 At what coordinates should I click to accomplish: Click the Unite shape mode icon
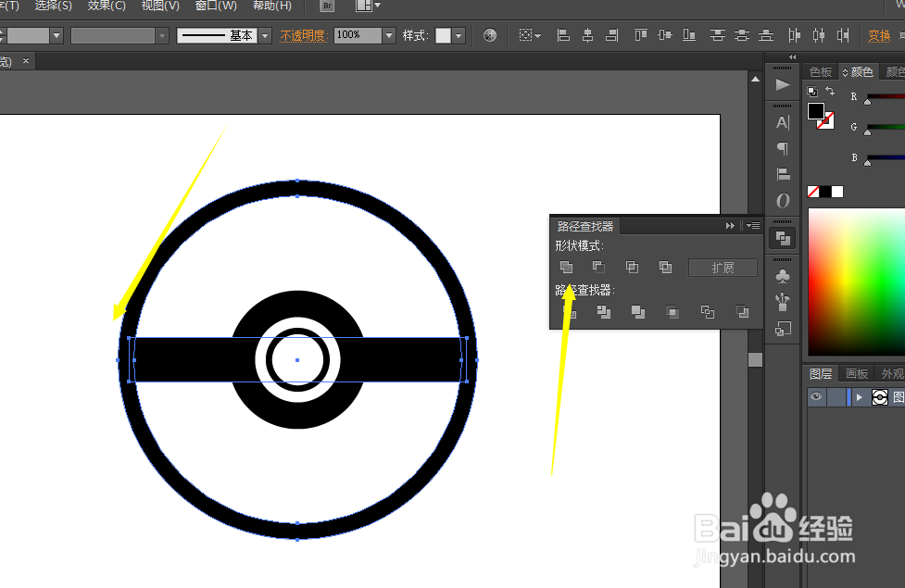566,268
